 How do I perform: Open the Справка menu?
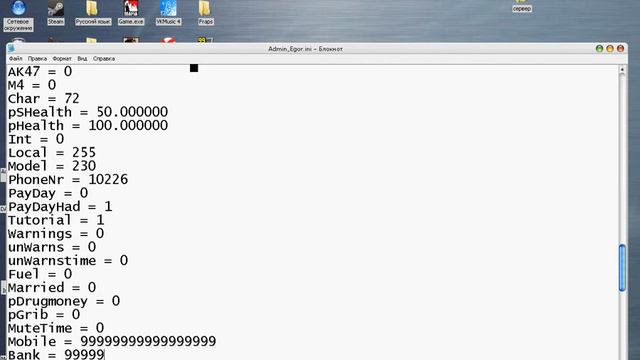point(104,59)
